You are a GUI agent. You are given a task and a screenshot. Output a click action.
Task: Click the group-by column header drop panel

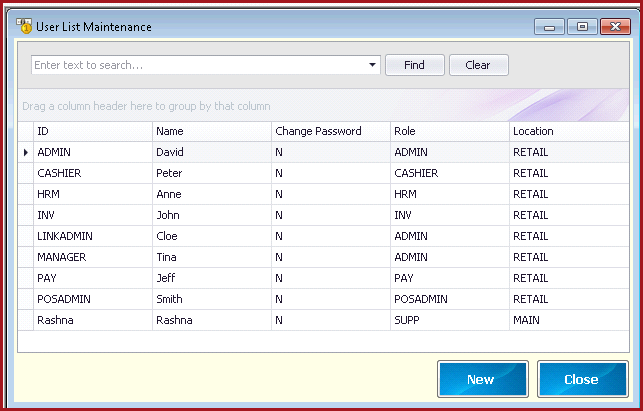[x=323, y=106]
